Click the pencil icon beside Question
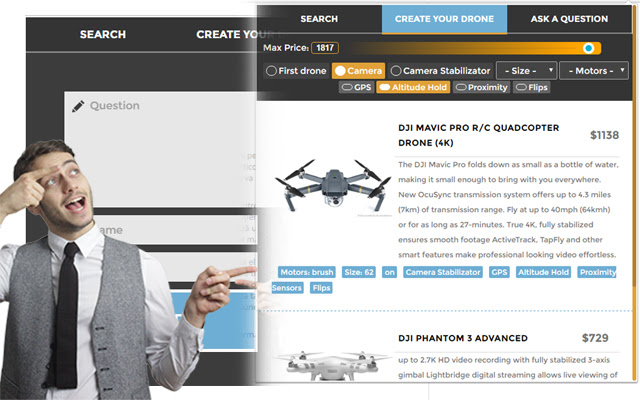640x400 pixels. pos(78,106)
